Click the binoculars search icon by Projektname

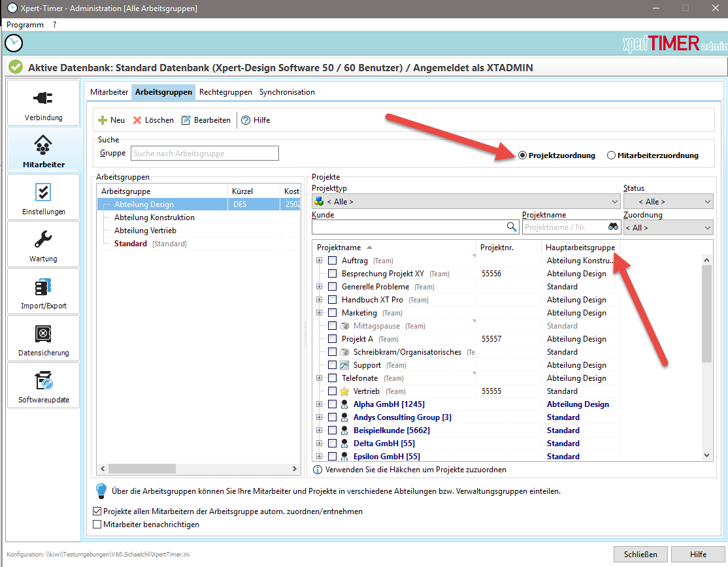[612, 227]
